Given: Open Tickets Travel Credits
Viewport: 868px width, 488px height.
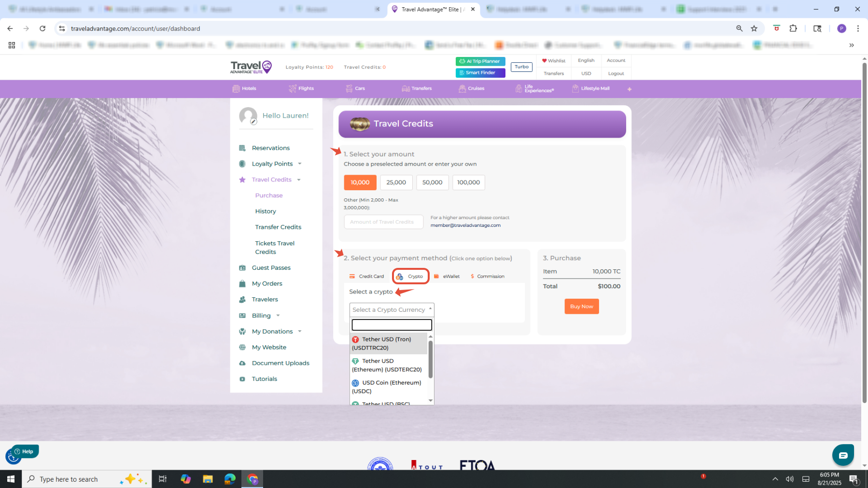Looking at the screenshot, I should [x=275, y=248].
